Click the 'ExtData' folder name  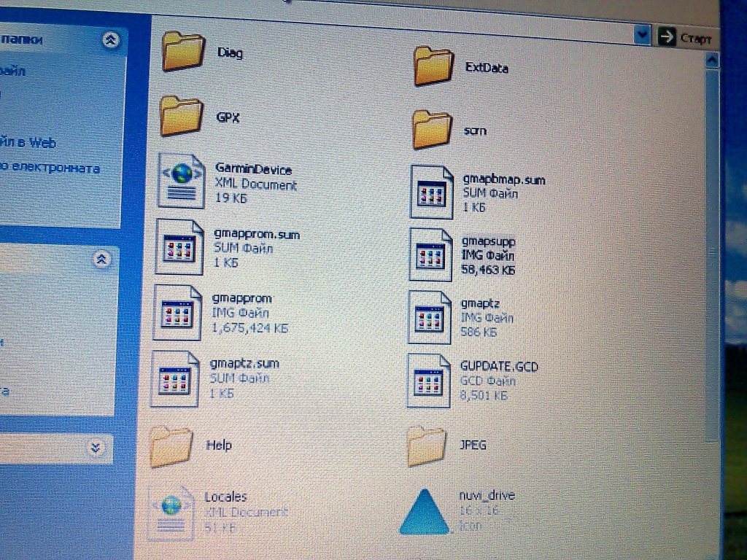[487, 67]
